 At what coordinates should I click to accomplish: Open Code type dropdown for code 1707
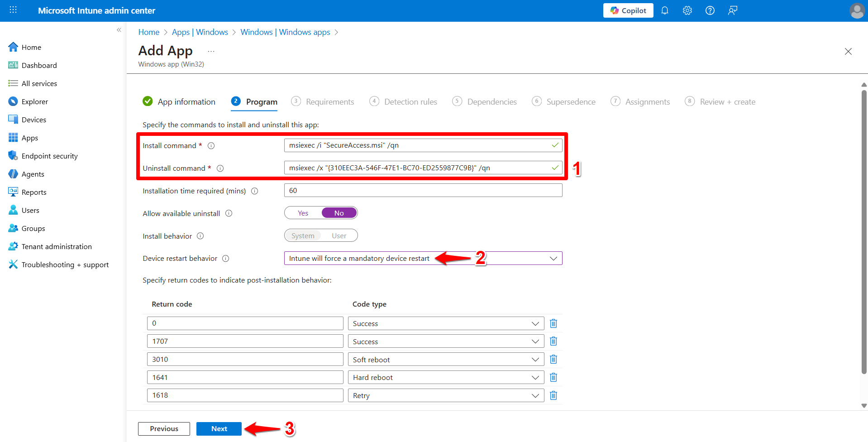click(446, 341)
